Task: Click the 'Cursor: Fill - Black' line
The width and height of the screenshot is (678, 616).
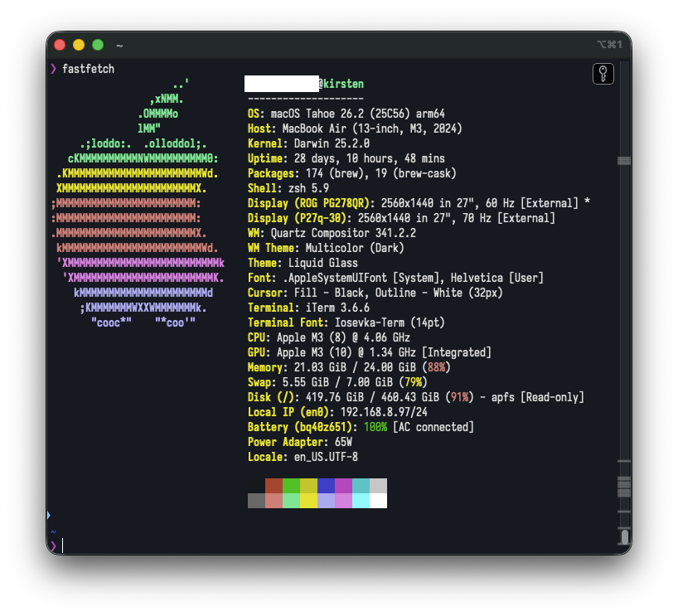Action: pyautogui.click(x=375, y=293)
